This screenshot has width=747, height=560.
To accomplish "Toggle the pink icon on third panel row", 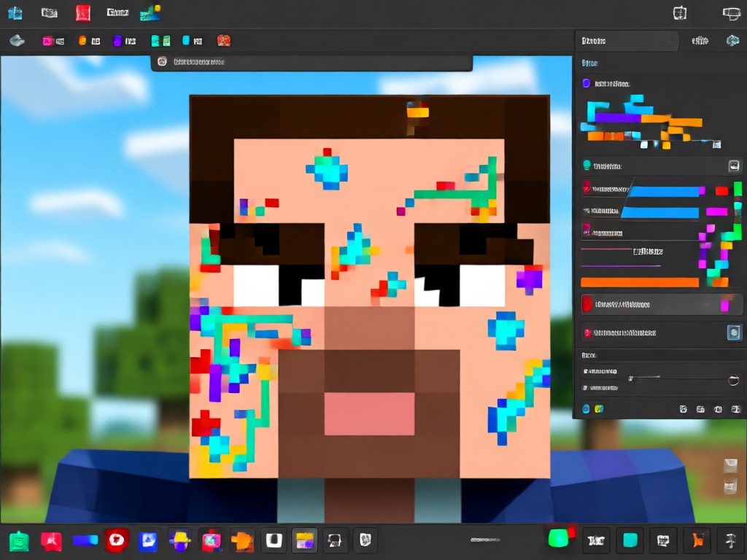I will point(587,231).
